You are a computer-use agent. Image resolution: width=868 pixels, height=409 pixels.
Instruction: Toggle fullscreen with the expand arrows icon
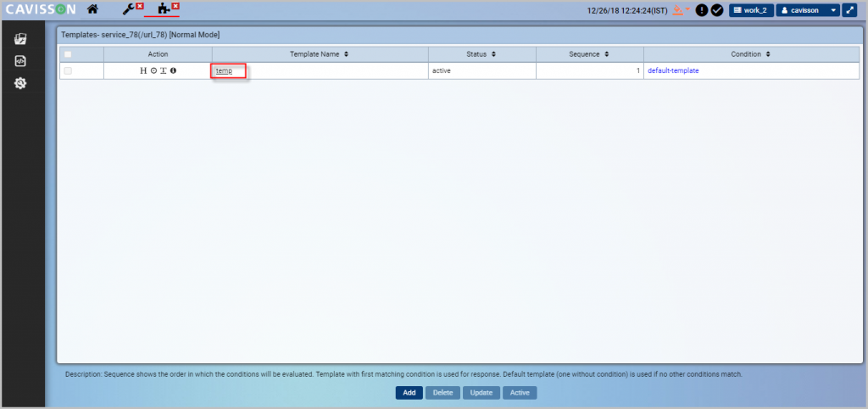coord(849,10)
